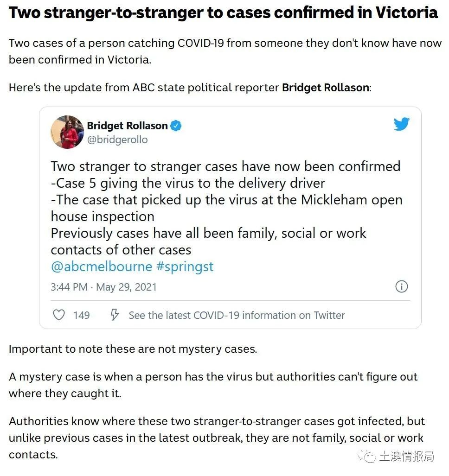Click the Bridget Rollason display name in tweet
This screenshot has width=449, height=476.
click(127, 126)
